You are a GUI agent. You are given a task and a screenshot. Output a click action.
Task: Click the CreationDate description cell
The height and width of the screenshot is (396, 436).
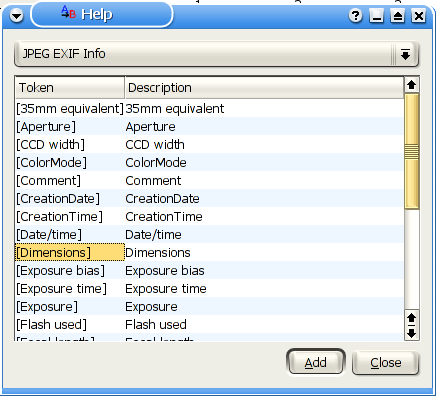264,199
